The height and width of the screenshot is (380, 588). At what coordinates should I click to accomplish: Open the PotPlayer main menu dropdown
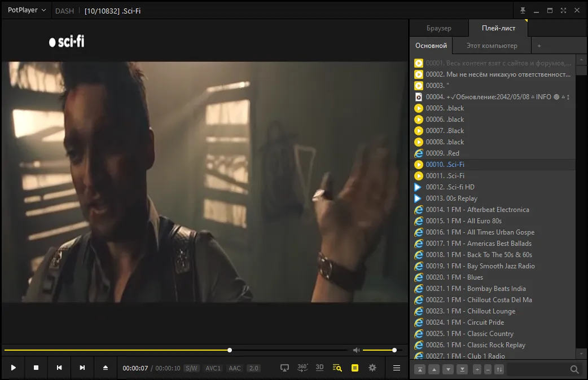pyautogui.click(x=27, y=10)
